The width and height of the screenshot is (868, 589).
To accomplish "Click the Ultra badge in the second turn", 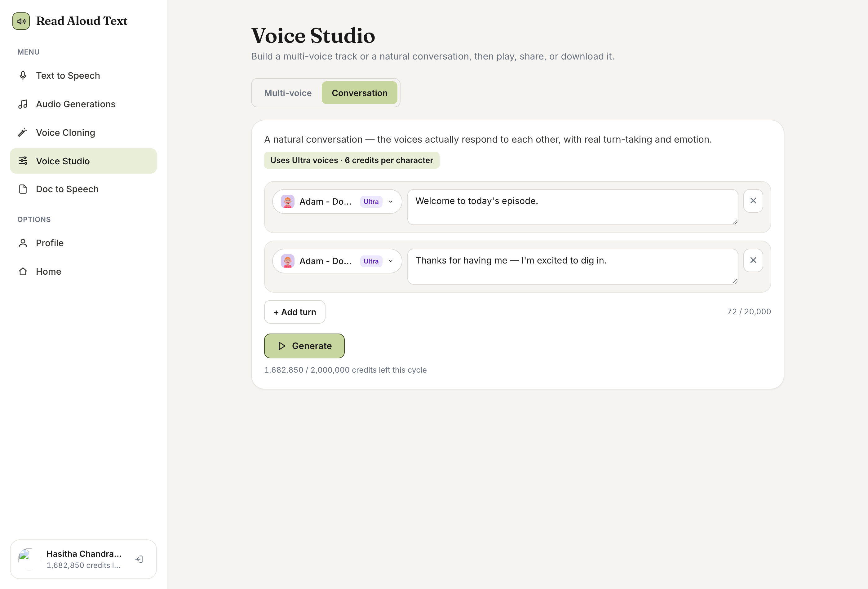I will point(371,261).
